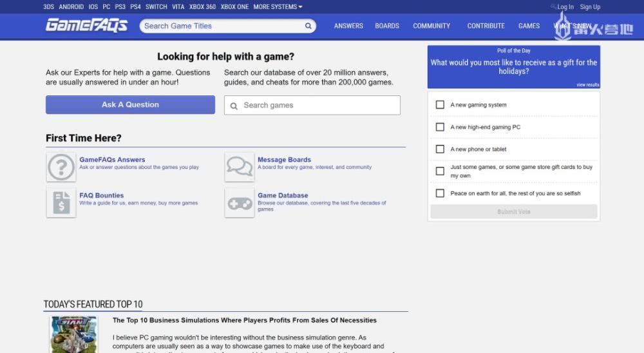
Task: Open the Games menu
Action: [x=529, y=26]
